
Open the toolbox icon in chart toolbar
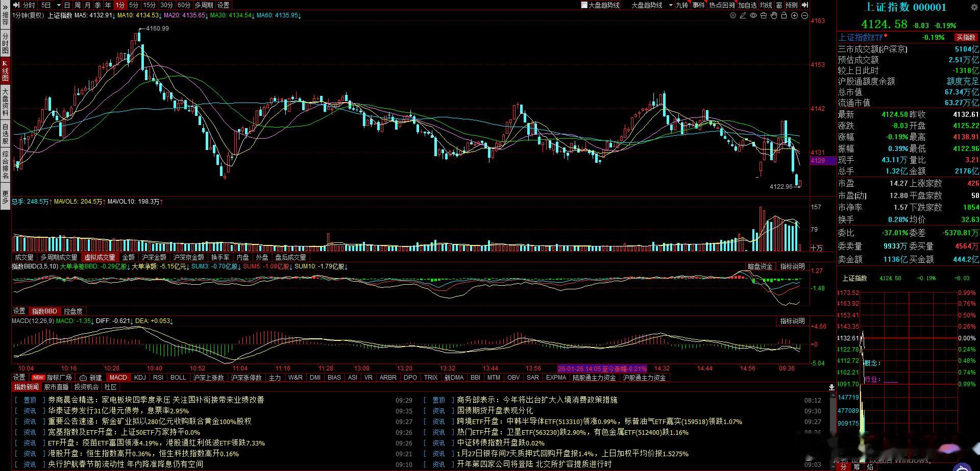point(764,16)
